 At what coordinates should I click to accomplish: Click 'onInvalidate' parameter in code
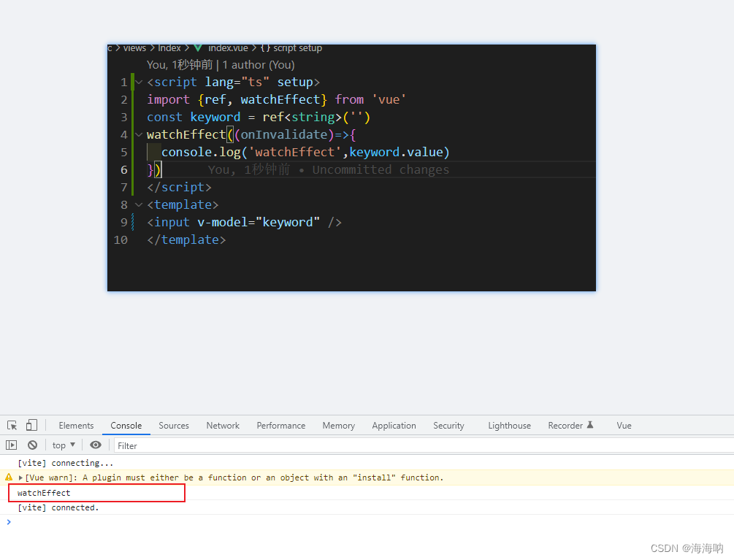(x=284, y=135)
